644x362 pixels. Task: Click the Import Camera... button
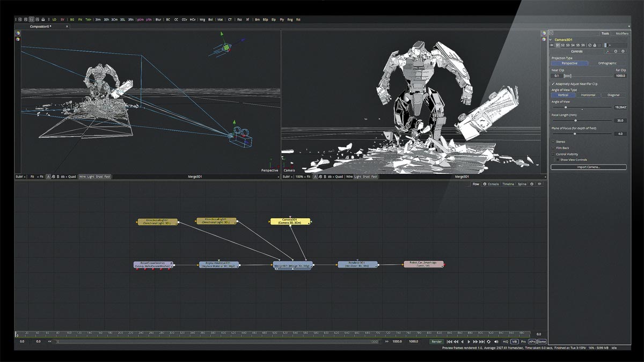pos(588,167)
